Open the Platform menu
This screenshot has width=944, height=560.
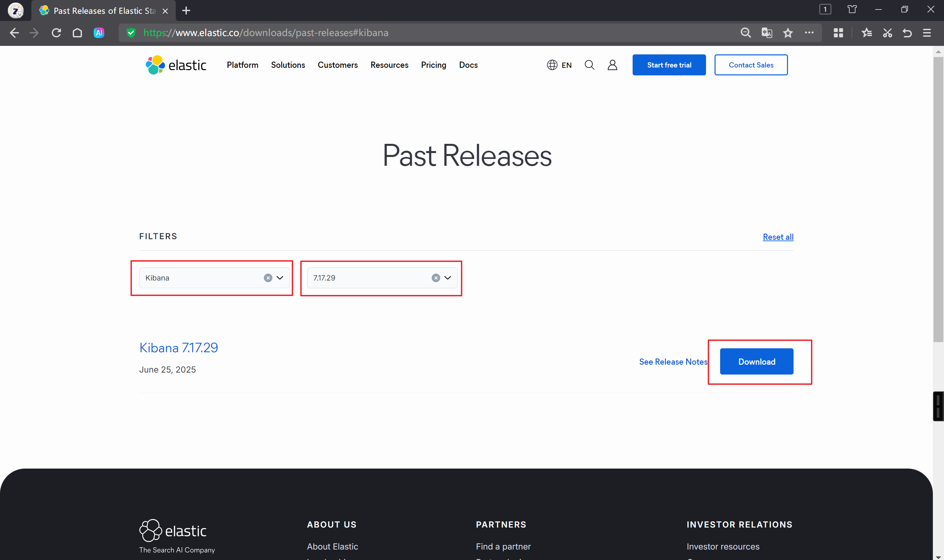pos(242,65)
